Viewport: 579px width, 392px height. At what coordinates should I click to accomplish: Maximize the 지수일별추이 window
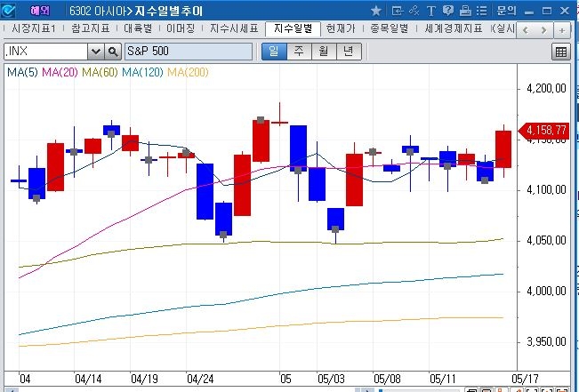(x=547, y=11)
